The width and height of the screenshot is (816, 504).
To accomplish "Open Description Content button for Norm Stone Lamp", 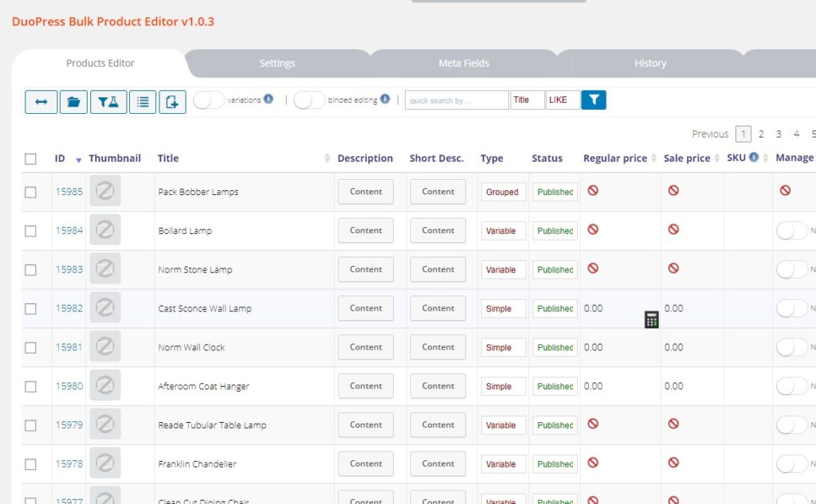I will pyautogui.click(x=366, y=269).
